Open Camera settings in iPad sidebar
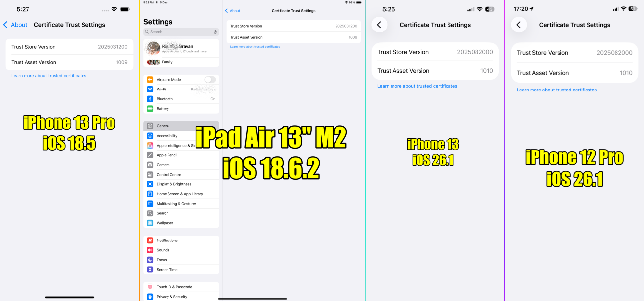 (x=181, y=165)
